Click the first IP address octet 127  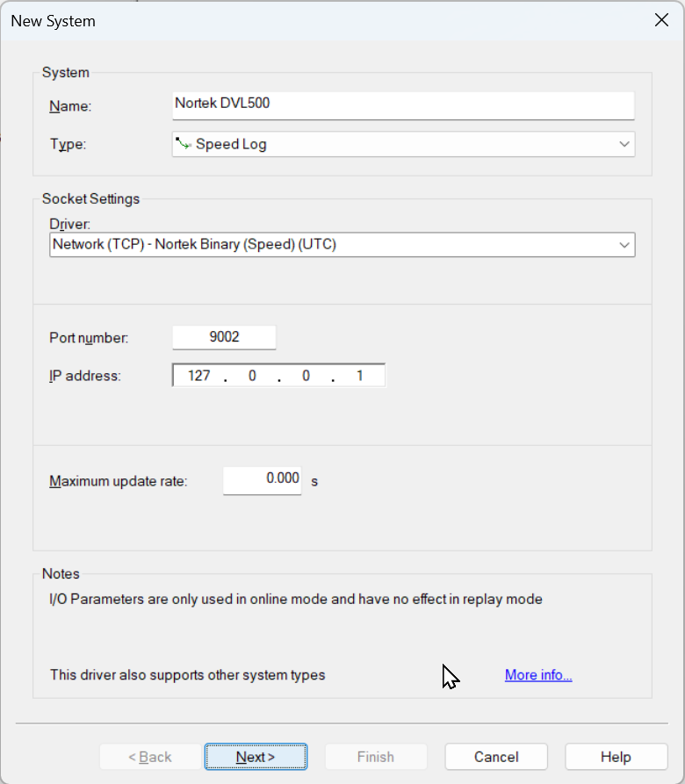[x=199, y=376]
